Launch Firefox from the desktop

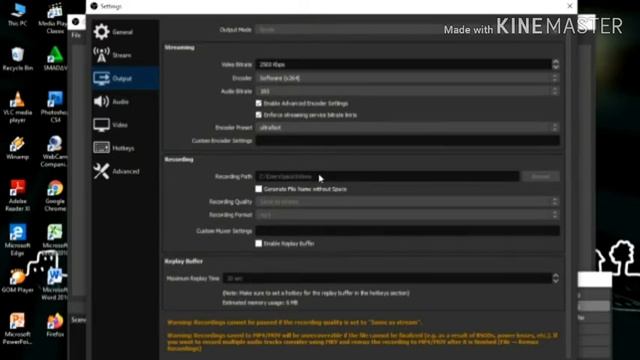55,325
